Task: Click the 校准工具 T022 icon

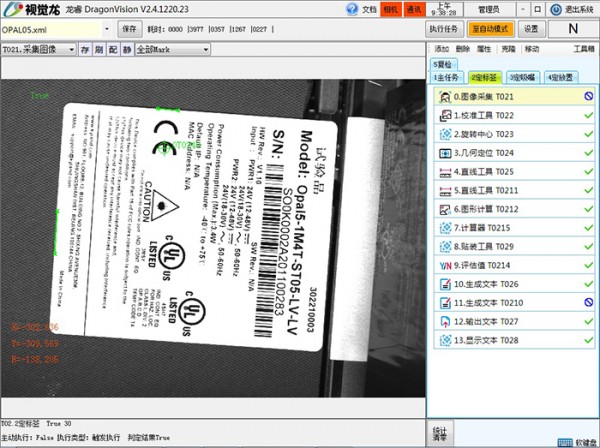Action: coord(445,116)
